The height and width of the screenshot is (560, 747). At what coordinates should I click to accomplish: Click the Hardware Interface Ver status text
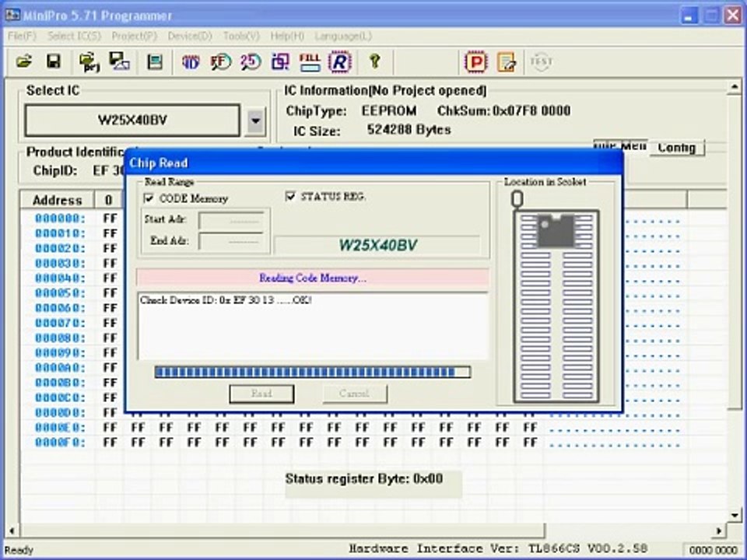[498, 548]
